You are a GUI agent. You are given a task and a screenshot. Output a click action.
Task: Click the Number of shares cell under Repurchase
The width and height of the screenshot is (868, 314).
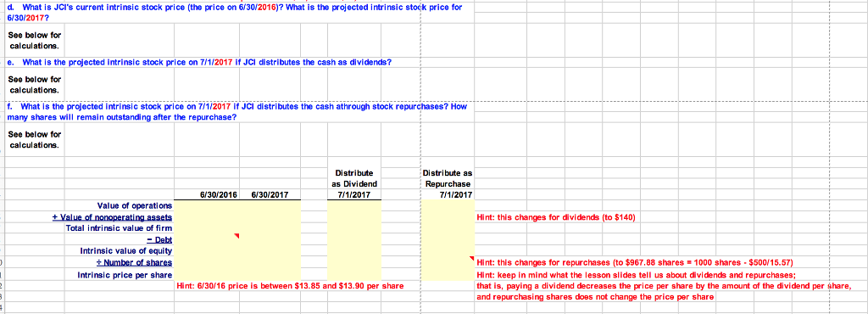click(x=448, y=262)
